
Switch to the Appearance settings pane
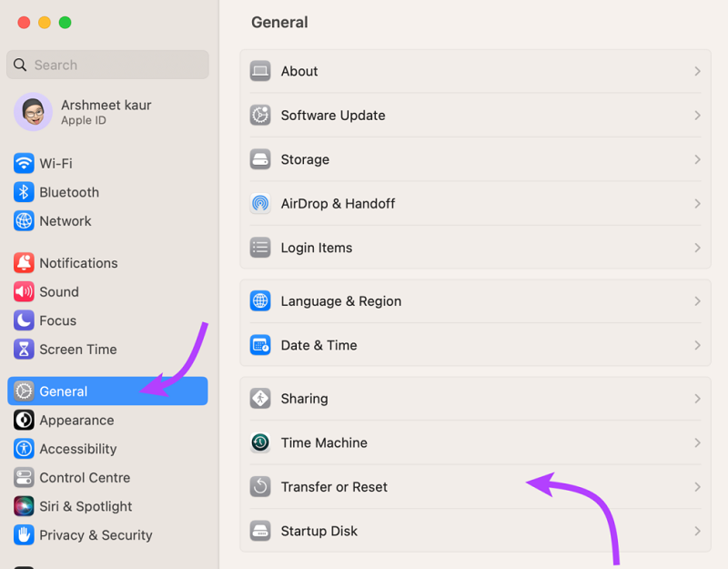tap(76, 421)
